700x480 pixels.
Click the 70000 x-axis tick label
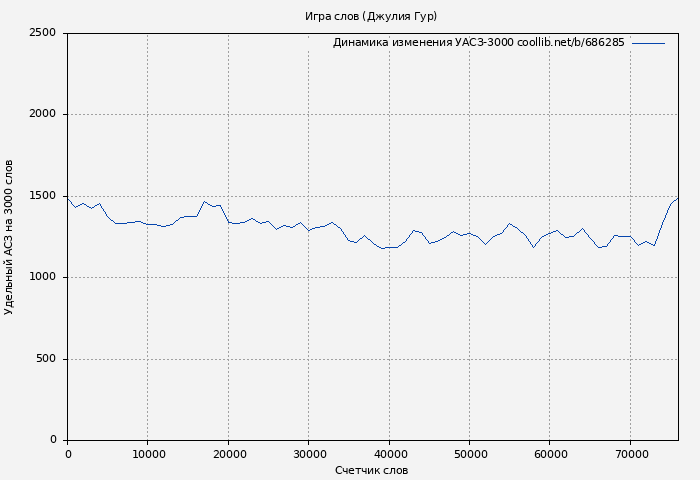tap(630, 454)
